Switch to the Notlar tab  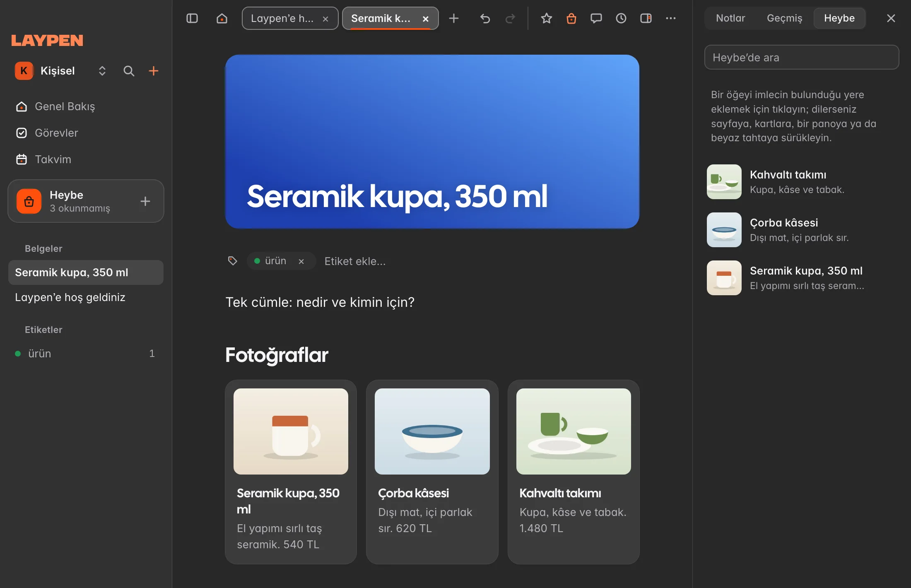coord(730,18)
